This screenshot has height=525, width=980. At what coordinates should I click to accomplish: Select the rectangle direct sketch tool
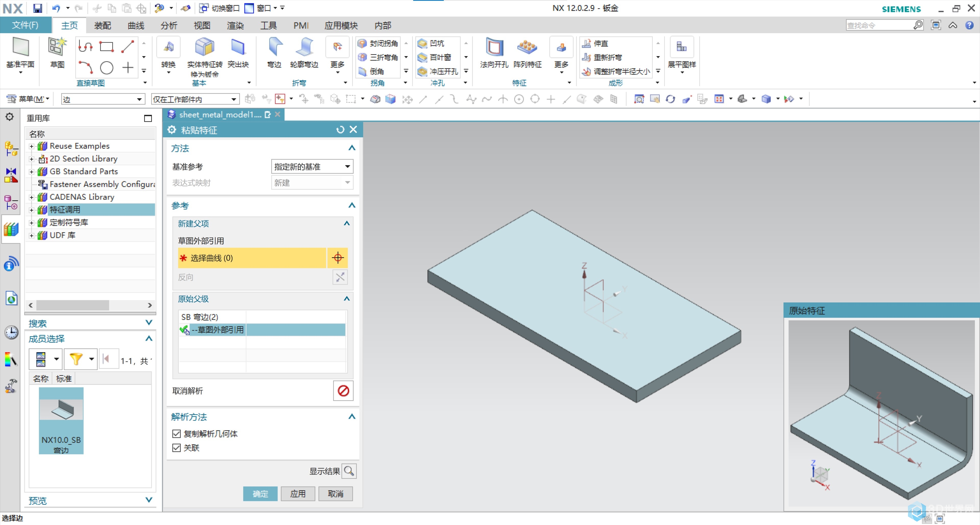click(x=106, y=46)
